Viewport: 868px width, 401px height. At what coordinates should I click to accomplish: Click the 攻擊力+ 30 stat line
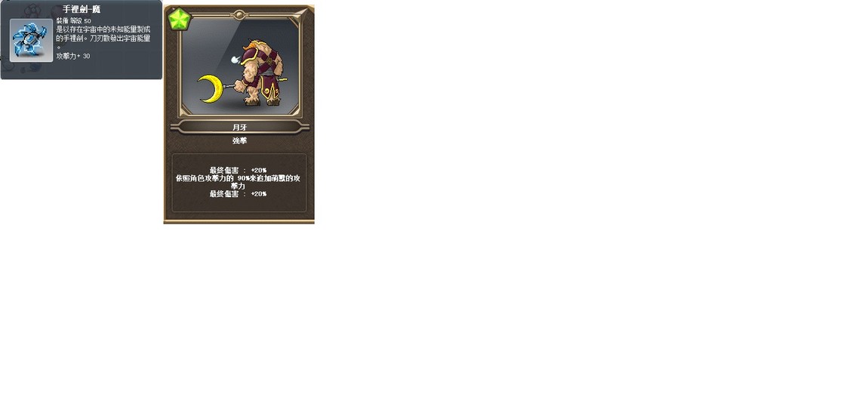click(73, 56)
